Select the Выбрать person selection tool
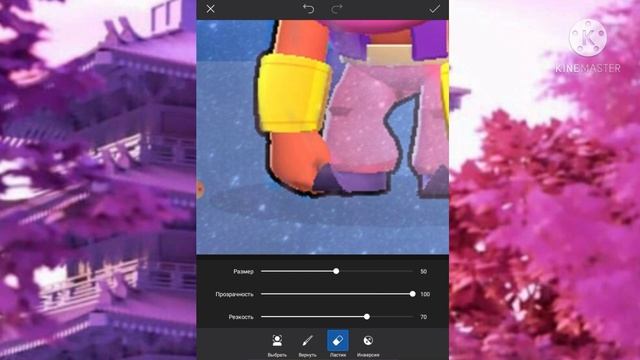The image size is (640, 360). [x=277, y=345]
